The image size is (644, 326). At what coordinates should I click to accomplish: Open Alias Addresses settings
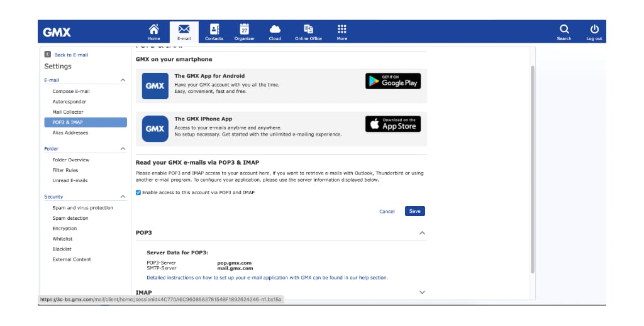tap(70, 133)
